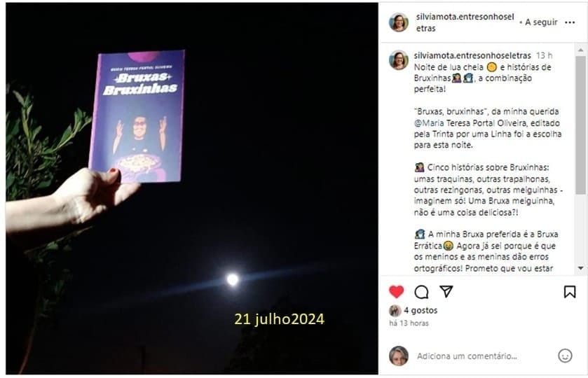Open username link in caption

point(472,55)
